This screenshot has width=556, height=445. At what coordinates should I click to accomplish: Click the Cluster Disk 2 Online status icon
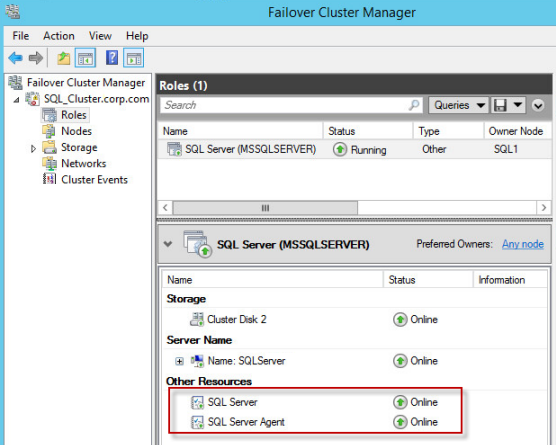(400, 319)
